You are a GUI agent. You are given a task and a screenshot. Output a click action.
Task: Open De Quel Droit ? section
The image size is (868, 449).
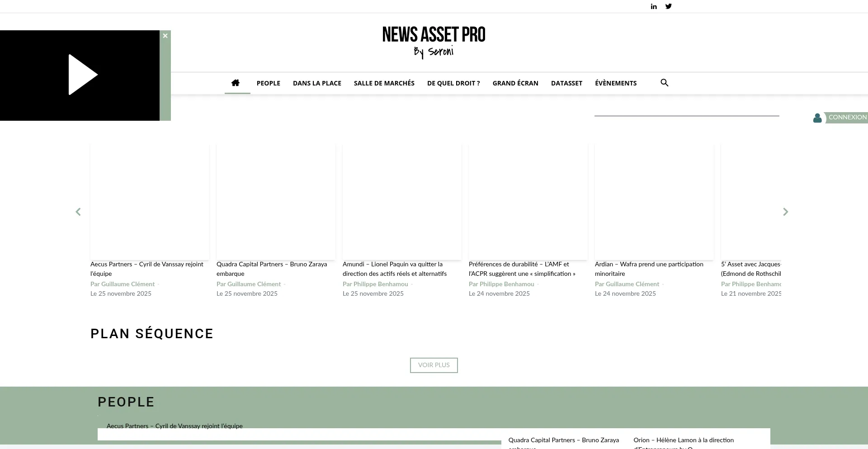click(453, 83)
